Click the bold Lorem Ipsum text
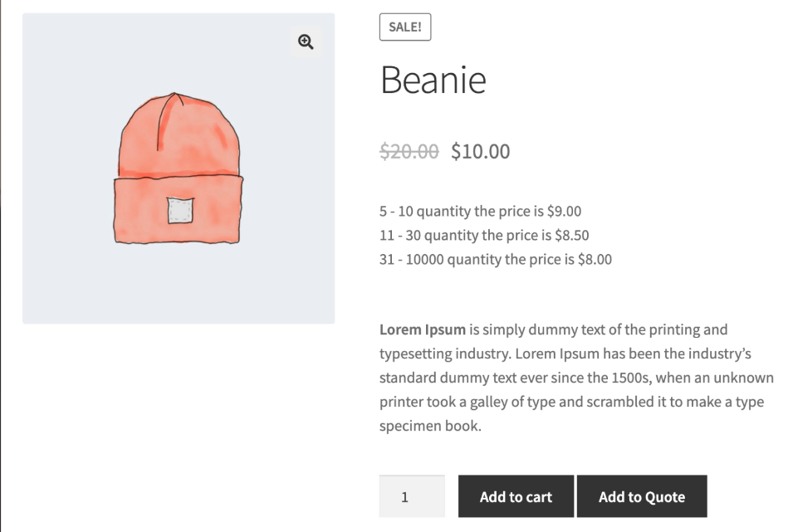The width and height of the screenshot is (793, 532). (x=422, y=329)
